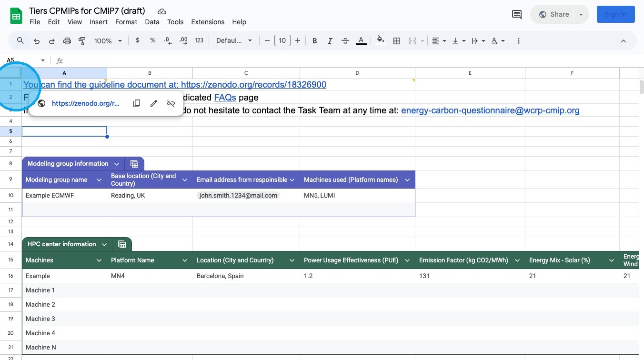Click the edit link pencil icon
Viewport: 644px width, 360px height.
pos(154,103)
